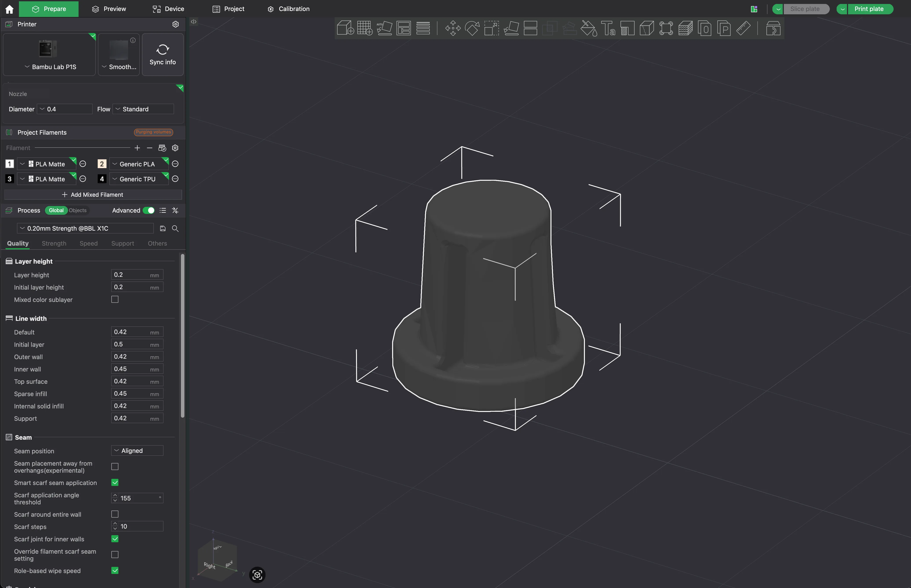
Task: Select the Move tool
Action: click(x=453, y=28)
